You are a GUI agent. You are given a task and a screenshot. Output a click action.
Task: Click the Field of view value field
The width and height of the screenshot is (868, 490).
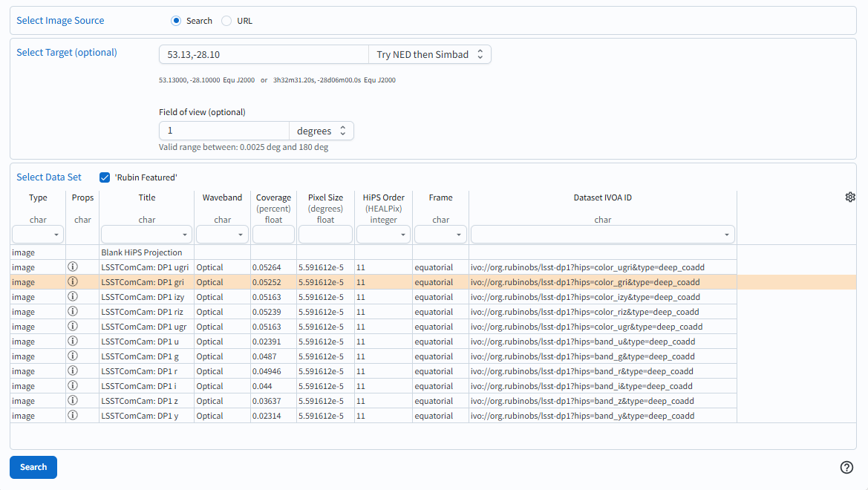[x=223, y=131]
